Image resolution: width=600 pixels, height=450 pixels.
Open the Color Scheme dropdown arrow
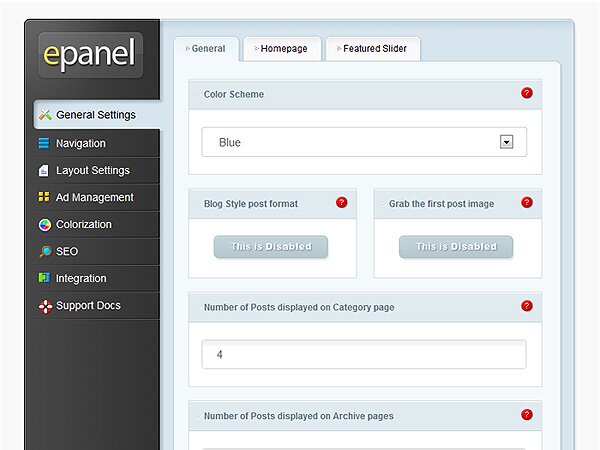506,142
